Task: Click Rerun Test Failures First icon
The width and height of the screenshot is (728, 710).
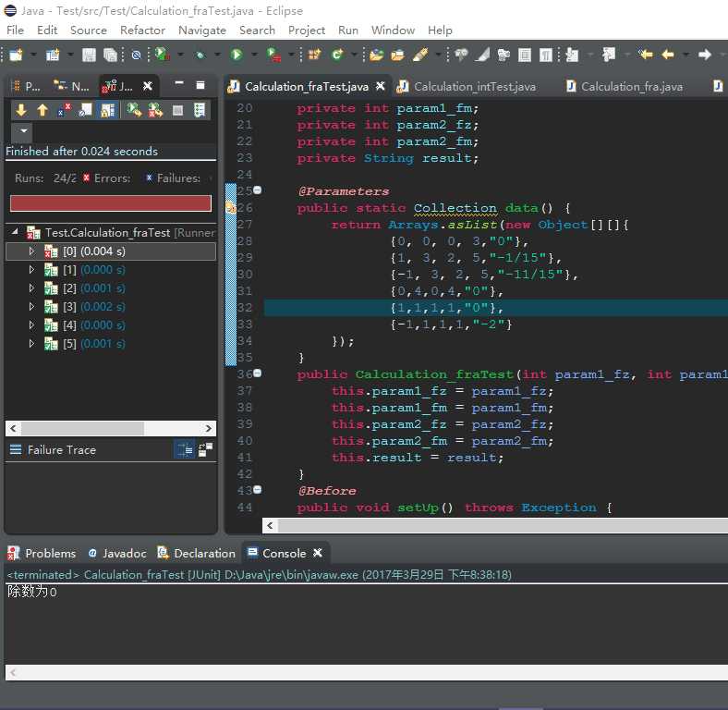Action: tap(155, 110)
